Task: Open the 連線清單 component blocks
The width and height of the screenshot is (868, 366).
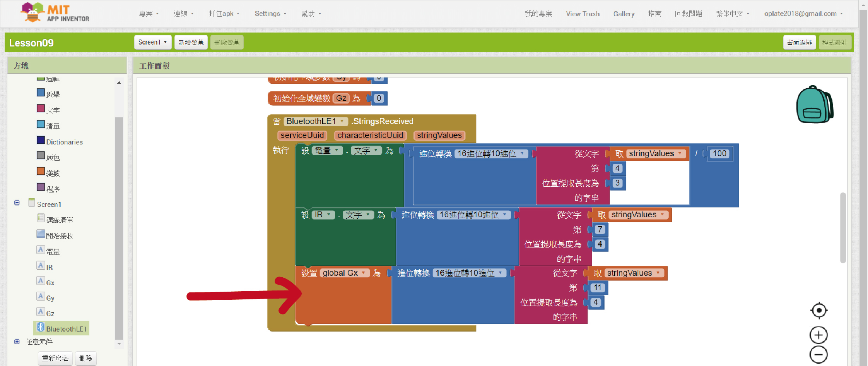Action: click(x=59, y=220)
